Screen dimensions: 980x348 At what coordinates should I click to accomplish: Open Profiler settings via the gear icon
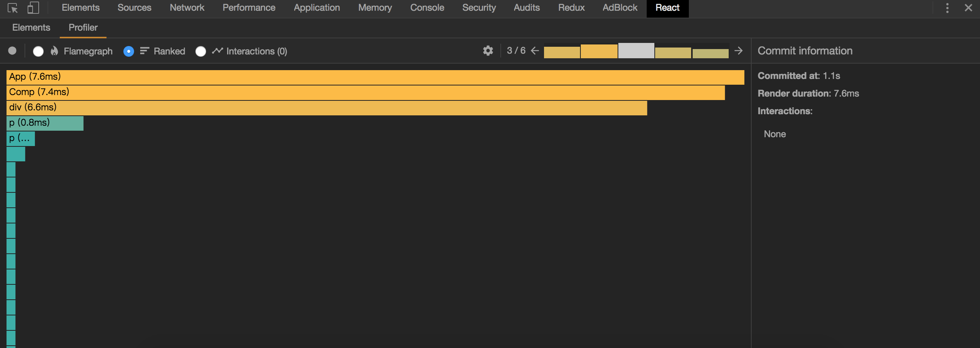click(488, 51)
